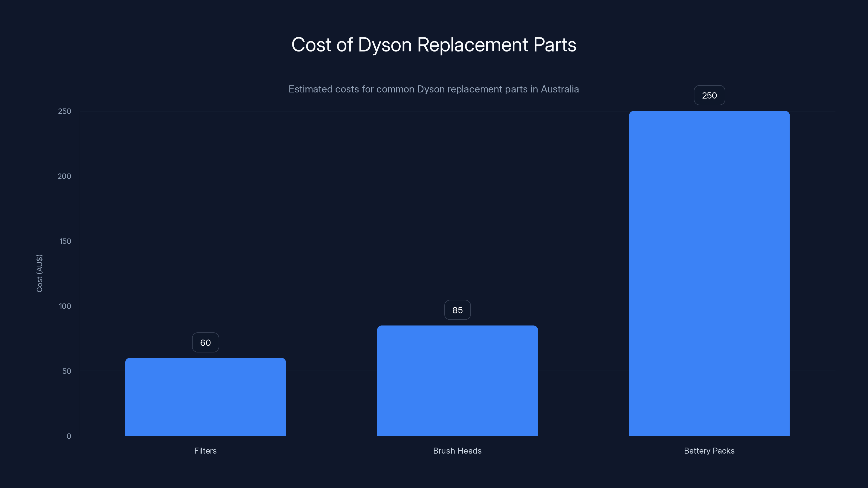Click the Brush Heads bar
Viewport: 868px width, 488px height.
tap(457, 381)
